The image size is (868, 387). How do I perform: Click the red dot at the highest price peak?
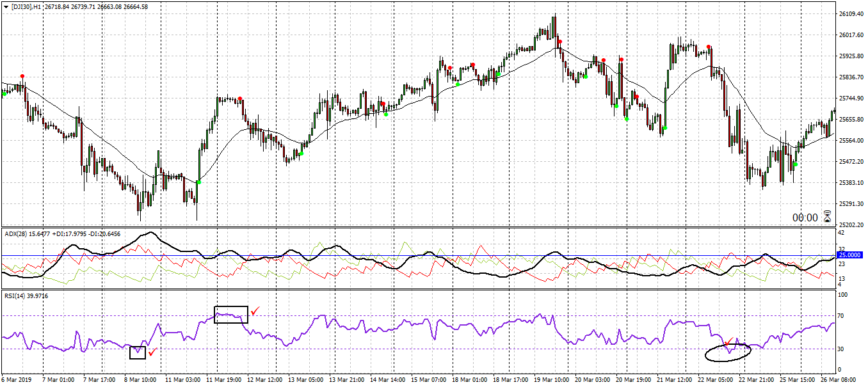pyautogui.click(x=559, y=42)
